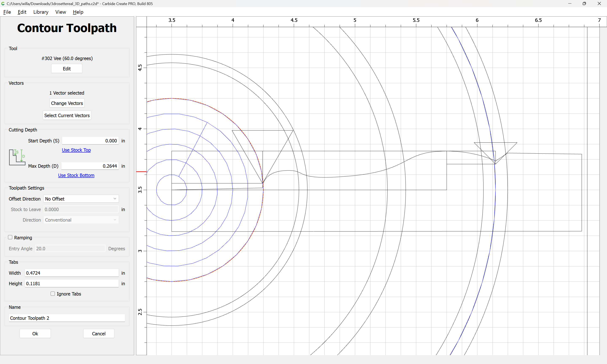Open the Help menu
607x364 pixels.
pos(78,12)
